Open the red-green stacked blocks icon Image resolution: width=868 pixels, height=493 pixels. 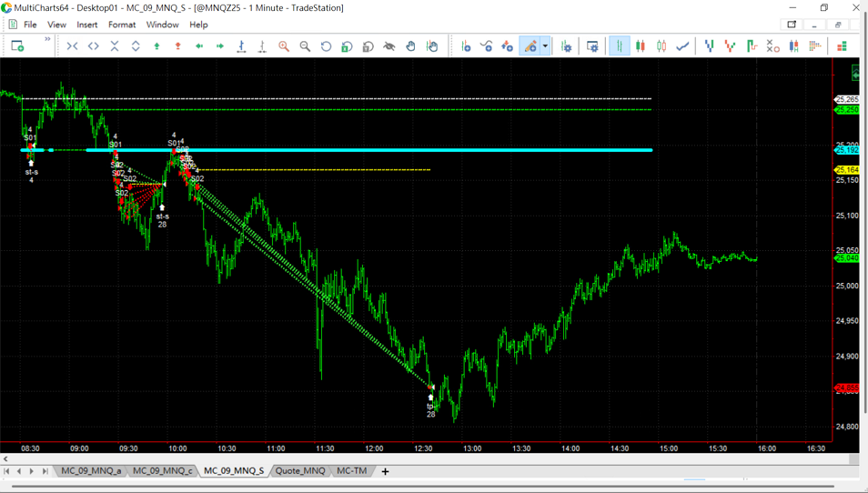[842, 46]
